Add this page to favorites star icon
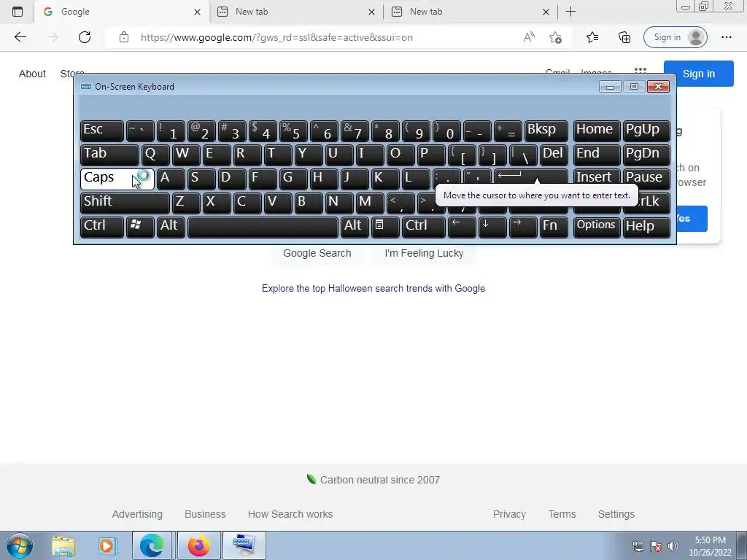This screenshot has height=560, width=747. pyautogui.click(x=555, y=37)
